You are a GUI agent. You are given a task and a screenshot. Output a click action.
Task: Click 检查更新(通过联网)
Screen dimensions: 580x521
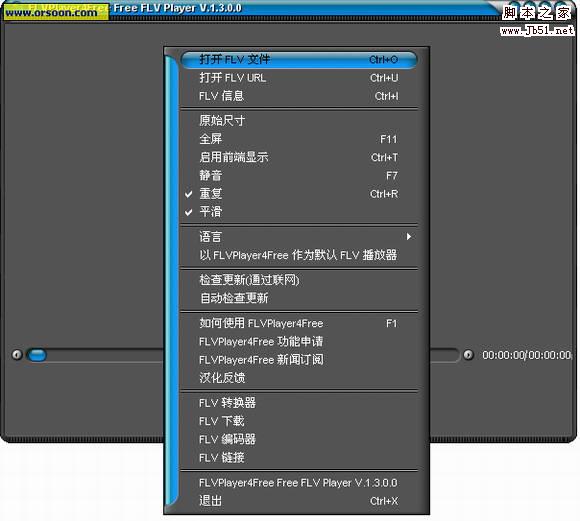coord(299,280)
